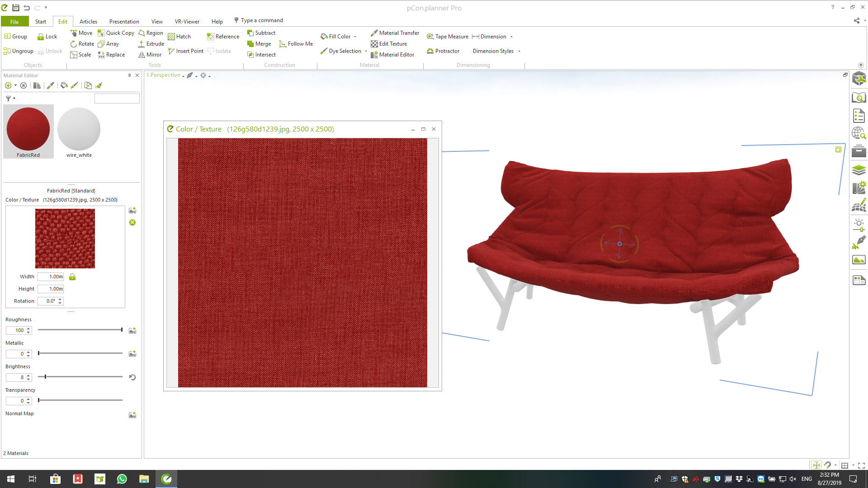Click the Material Transfer tool
This screenshot has width=868, height=488.
(x=395, y=33)
